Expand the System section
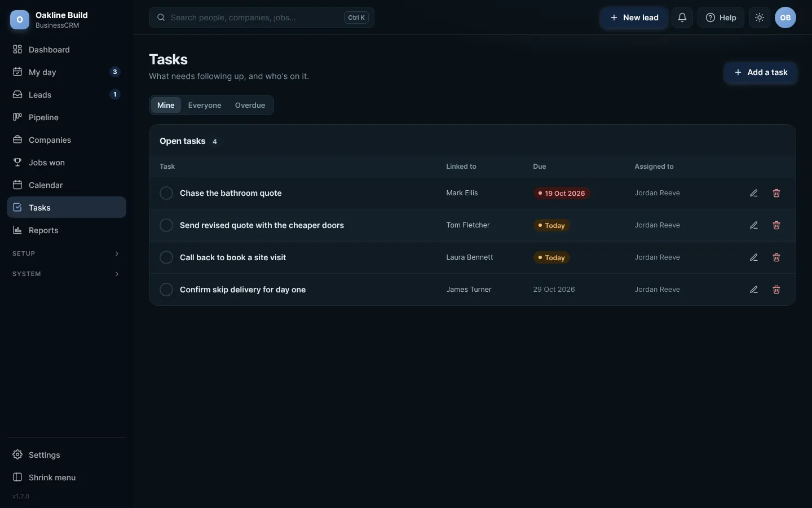 [x=67, y=274]
